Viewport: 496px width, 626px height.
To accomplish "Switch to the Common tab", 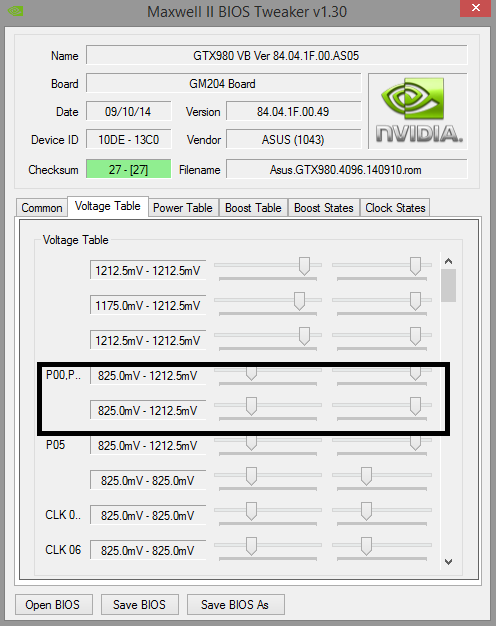I will click(42, 208).
